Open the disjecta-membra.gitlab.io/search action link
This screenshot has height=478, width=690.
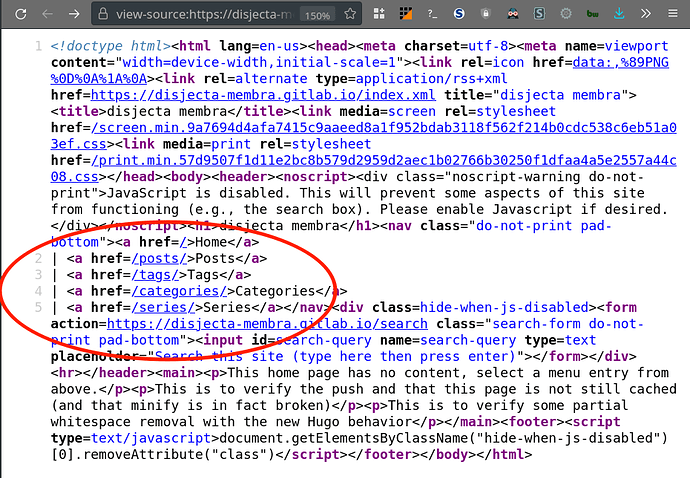coord(267,324)
